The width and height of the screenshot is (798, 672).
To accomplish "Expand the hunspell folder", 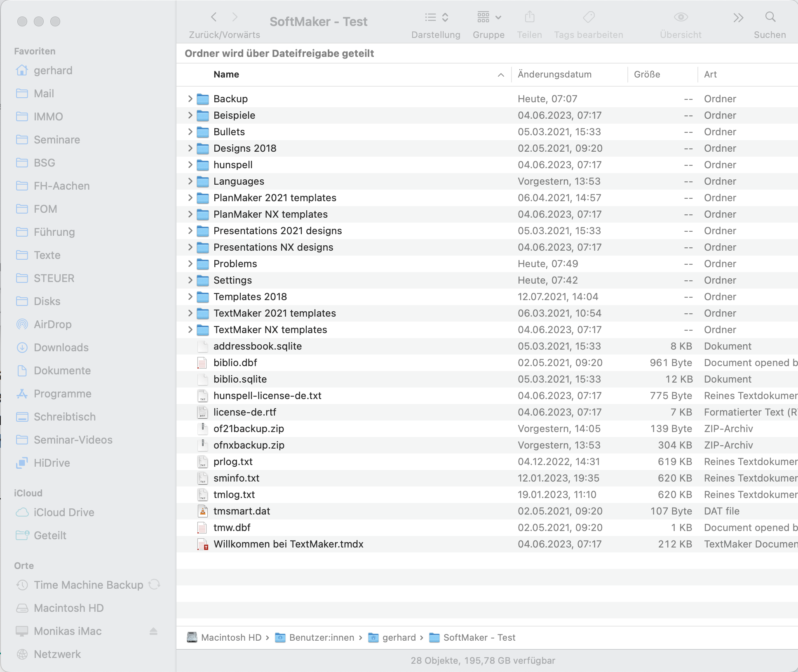I will [190, 164].
